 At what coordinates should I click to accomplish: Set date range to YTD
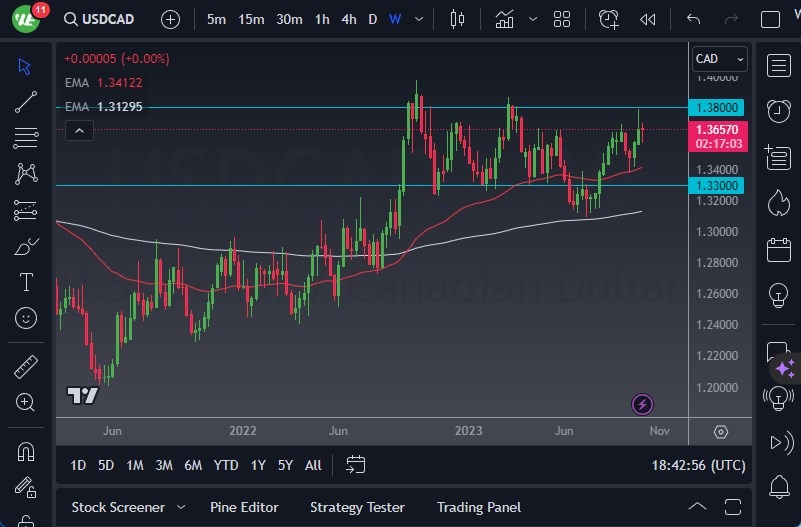point(226,465)
